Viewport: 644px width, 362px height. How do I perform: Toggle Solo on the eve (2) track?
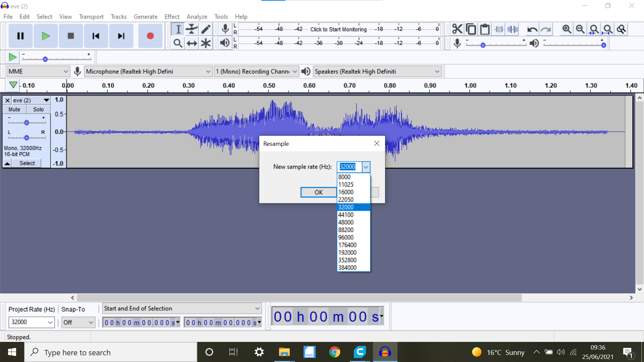(x=38, y=109)
